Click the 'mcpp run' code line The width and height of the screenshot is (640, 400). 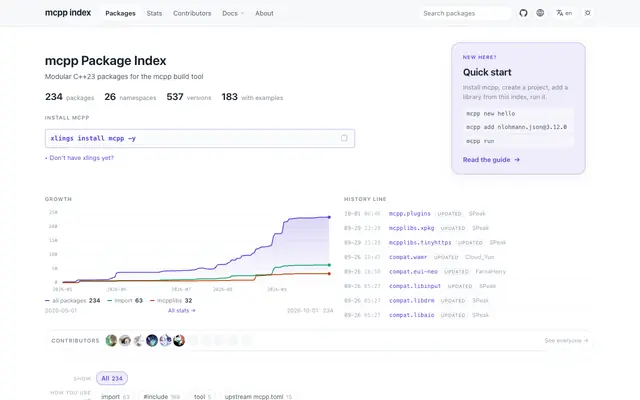pos(518,141)
